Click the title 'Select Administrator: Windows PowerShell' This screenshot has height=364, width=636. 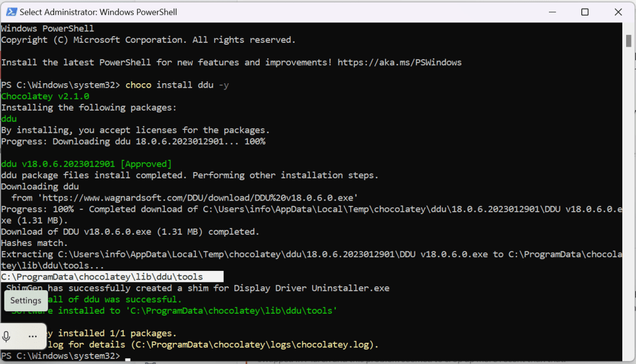point(98,12)
